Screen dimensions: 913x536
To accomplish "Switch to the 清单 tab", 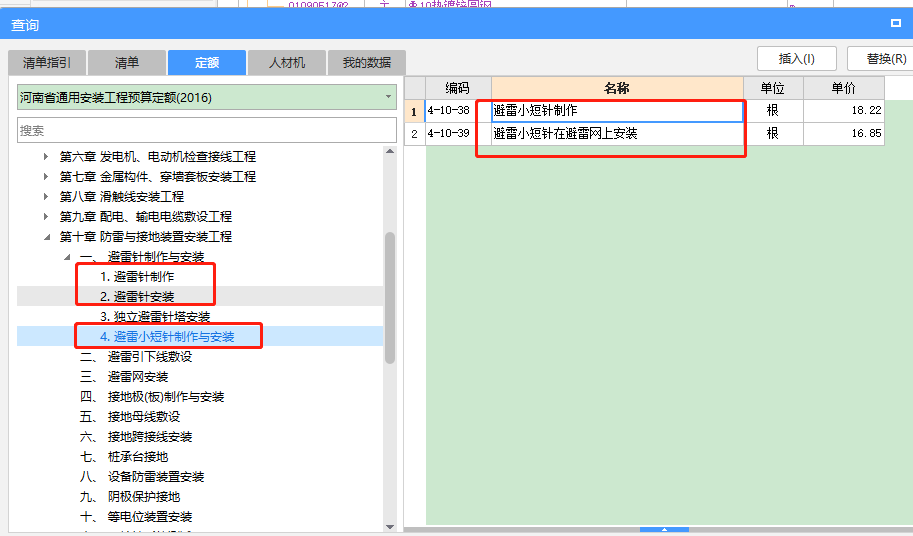I will tap(127, 63).
